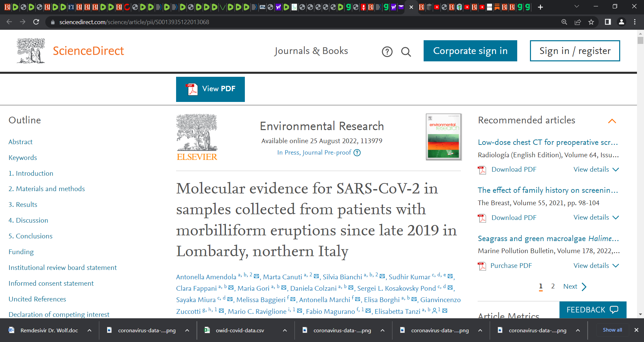Open Funding section from outline
The height and width of the screenshot is (342, 644).
click(x=21, y=252)
